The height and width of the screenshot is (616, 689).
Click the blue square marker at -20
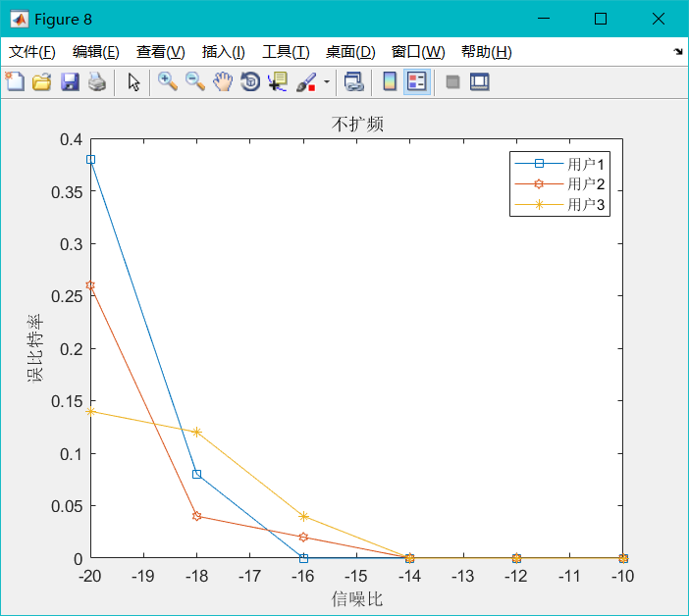[x=90, y=159]
